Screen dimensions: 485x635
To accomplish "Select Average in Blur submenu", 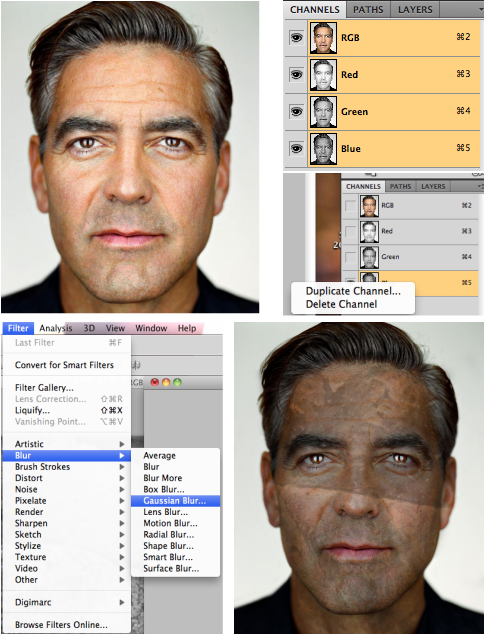I will coord(175,456).
